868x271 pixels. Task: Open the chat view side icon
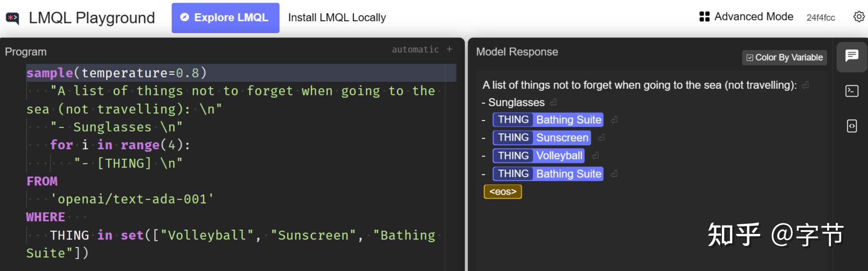(852, 56)
